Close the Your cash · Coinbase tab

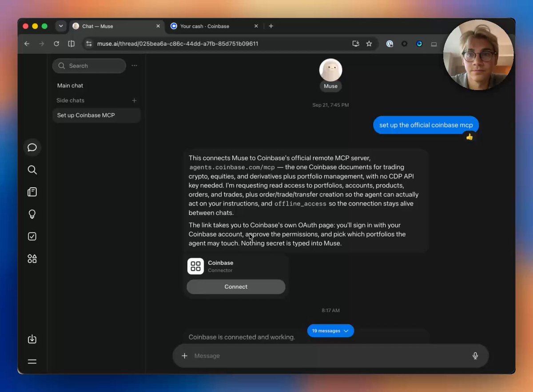(256, 26)
